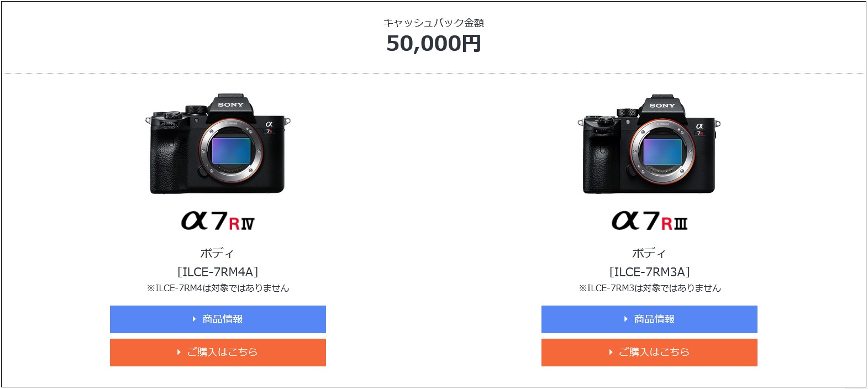Click the arrow icon in α7R IV ご購入はこちら button

point(178,352)
